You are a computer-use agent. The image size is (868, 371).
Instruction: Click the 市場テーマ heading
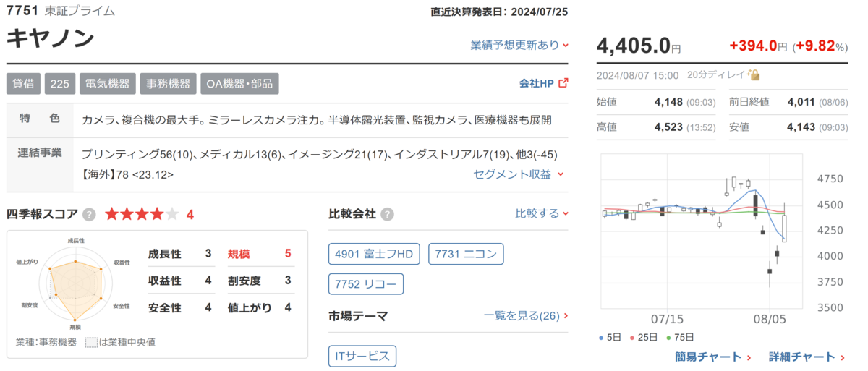point(358,315)
